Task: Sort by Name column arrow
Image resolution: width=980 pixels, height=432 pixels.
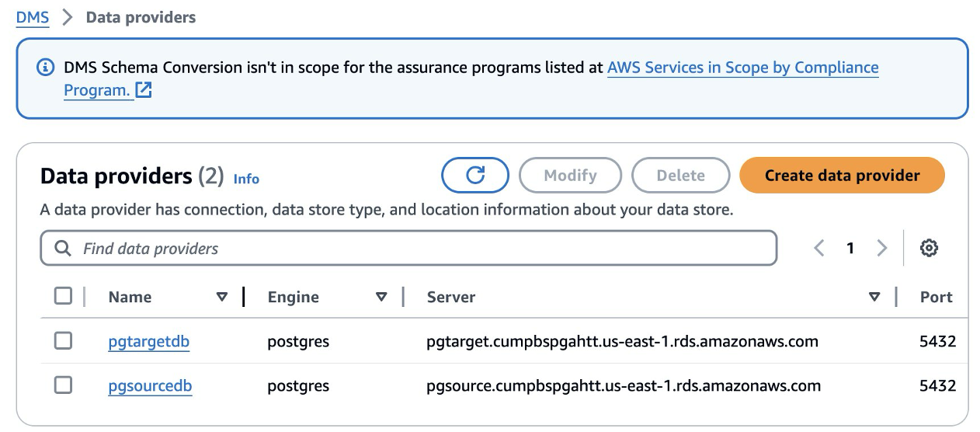Action: coord(222,297)
